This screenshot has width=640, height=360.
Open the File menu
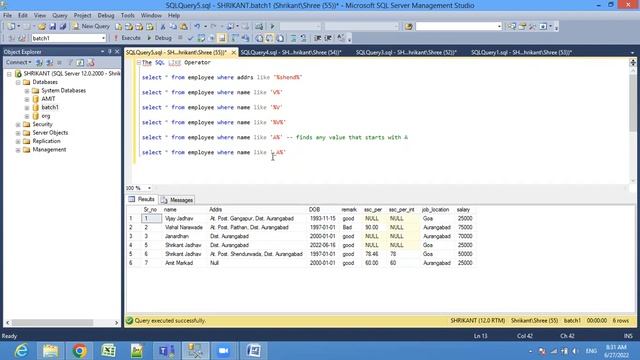pos(7,16)
